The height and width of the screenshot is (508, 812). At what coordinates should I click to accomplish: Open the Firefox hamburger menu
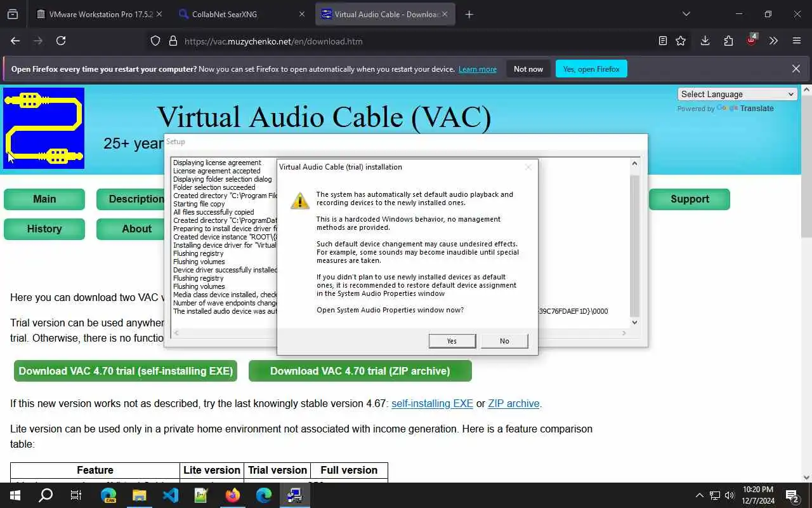[x=797, y=41]
